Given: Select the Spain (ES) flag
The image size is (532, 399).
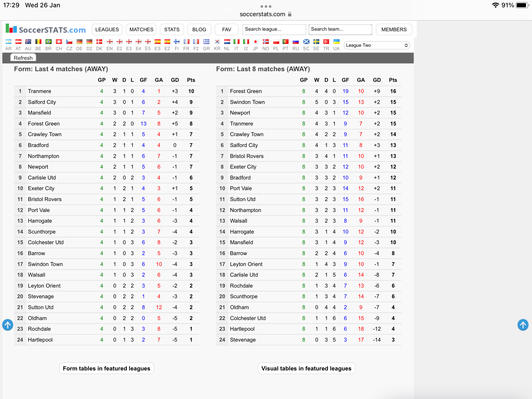Looking at the screenshot, I should [157, 42].
